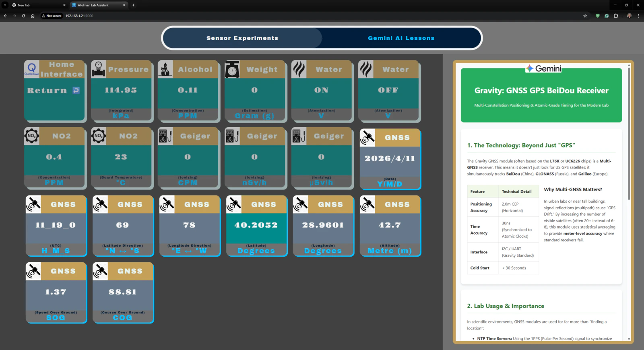Open the tab search dropdown arrow
The image size is (644, 350).
coord(5,5)
